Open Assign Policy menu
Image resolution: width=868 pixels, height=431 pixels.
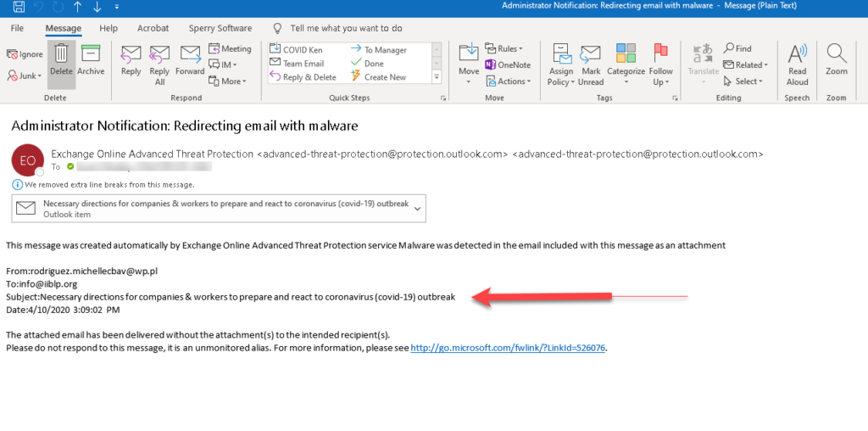pyautogui.click(x=561, y=64)
